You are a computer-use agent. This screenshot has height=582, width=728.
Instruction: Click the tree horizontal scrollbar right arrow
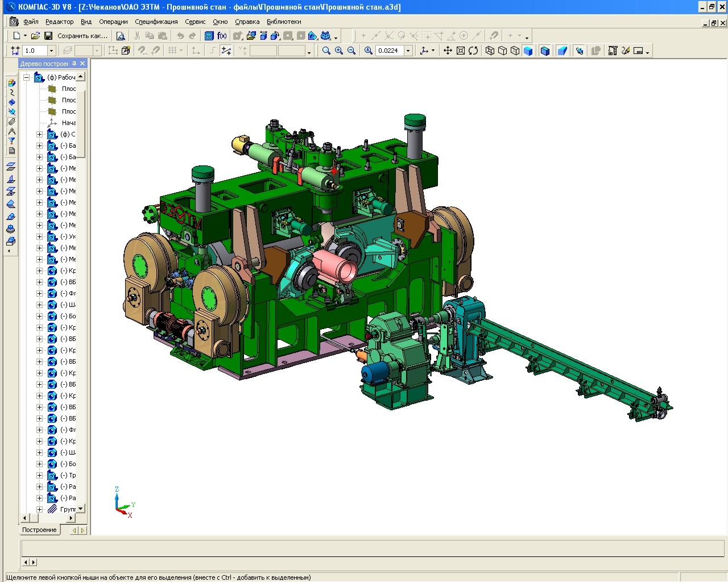pyautogui.click(x=71, y=518)
